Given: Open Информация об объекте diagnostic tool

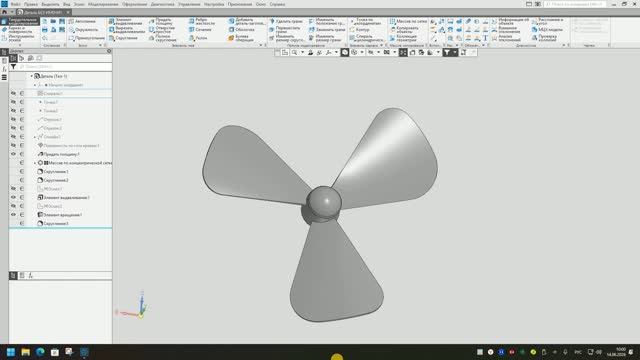Looking at the screenshot, I should (x=510, y=21).
